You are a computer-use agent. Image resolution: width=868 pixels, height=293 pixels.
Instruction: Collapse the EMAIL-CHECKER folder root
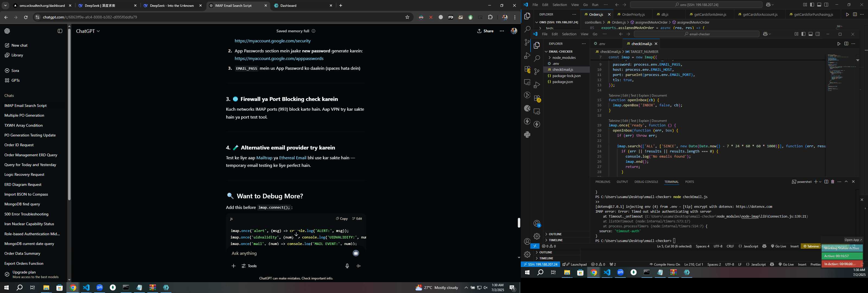click(x=561, y=52)
